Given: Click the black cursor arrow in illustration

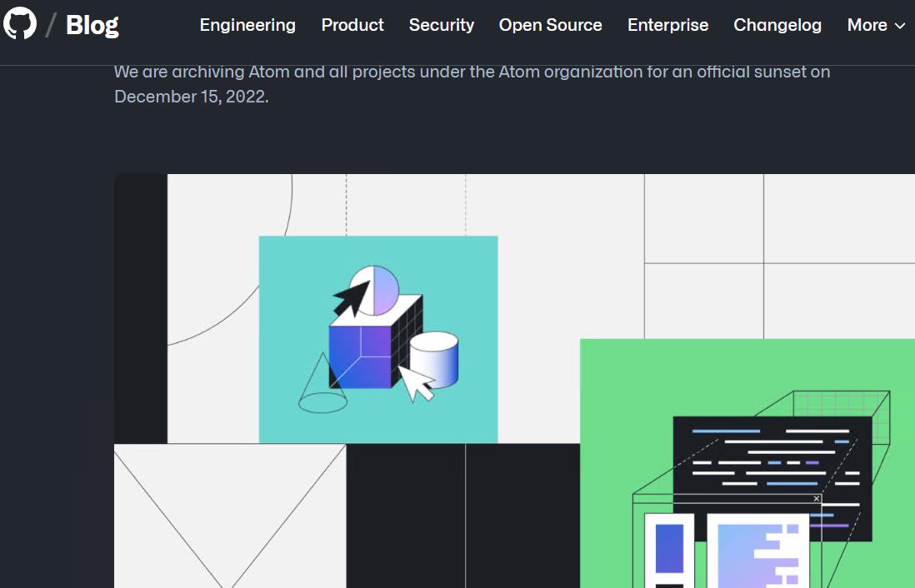Looking at the screenshot, I should 352,297.
